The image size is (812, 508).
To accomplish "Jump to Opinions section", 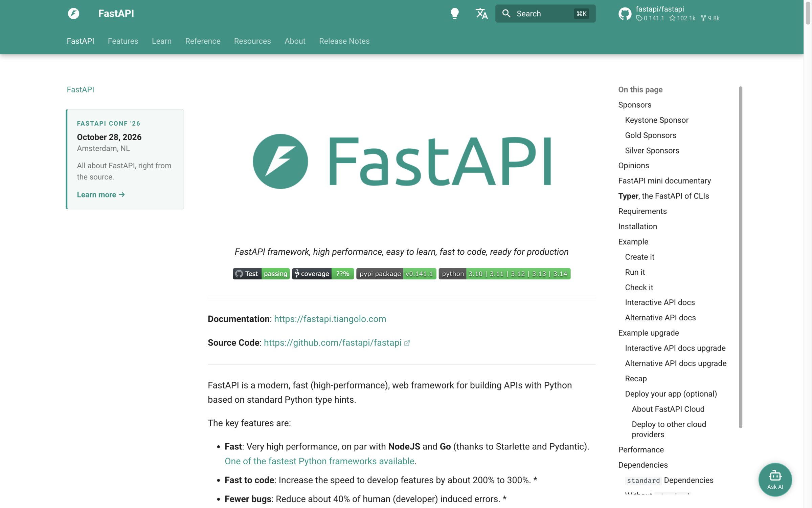I will coord(633,166).
